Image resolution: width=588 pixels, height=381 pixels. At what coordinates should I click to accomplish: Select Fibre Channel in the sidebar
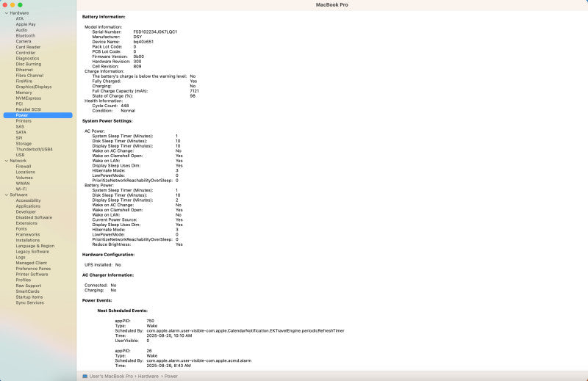tap(29, 76)
